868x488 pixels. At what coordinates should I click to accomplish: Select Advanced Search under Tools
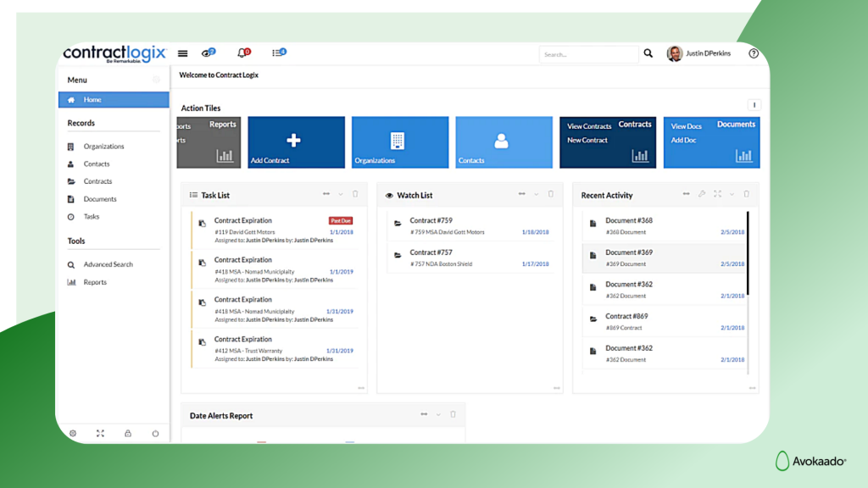(x=108, y=264)
